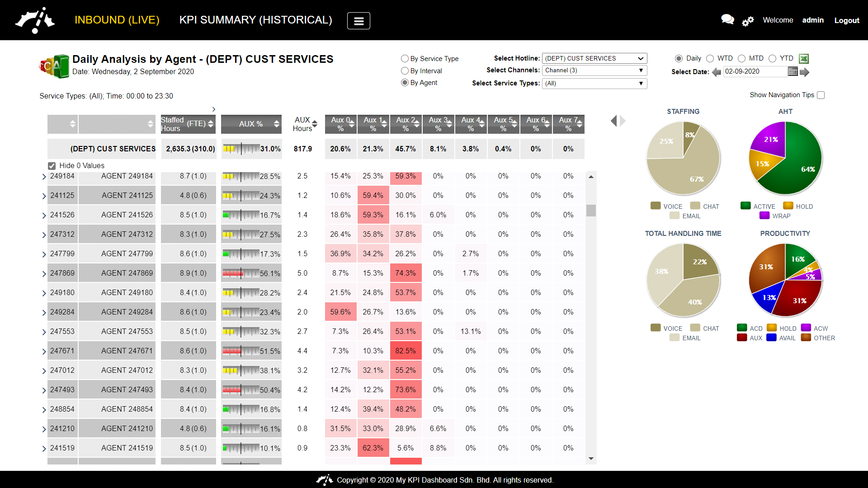
Task: Click the left chart navigation triangle
Action: click(x=613, y=121)
